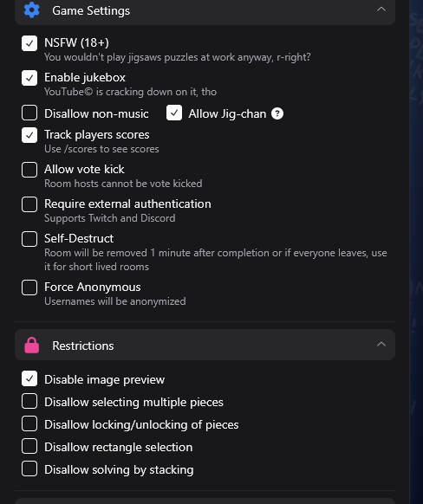Image resolution: width=423 pixels, height=504 pixels.
Task: Uncheck Allow Jig-chan
Action: pos(174,113)
